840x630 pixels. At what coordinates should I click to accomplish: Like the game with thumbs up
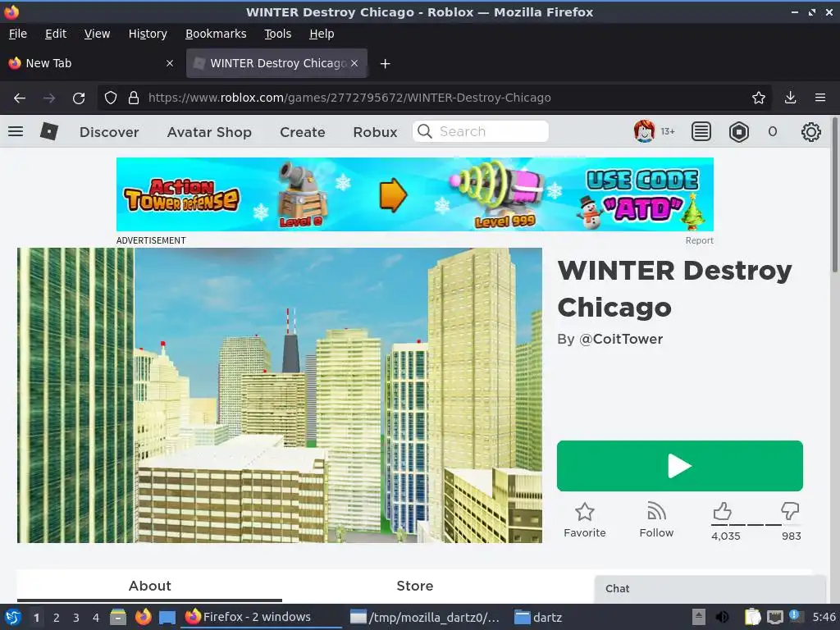[722, 511]
